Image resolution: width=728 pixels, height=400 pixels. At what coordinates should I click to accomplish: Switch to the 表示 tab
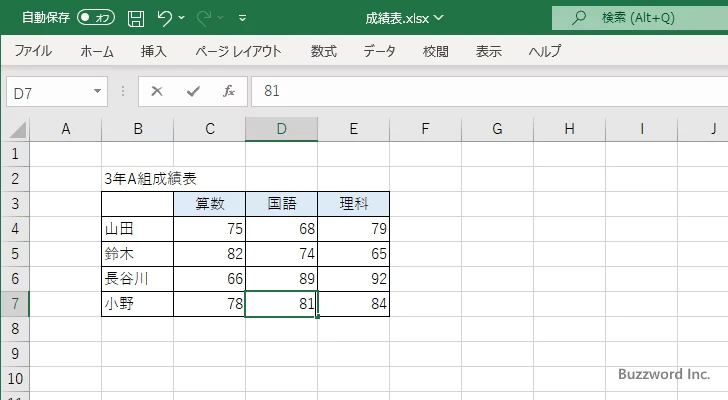(488, 51)
